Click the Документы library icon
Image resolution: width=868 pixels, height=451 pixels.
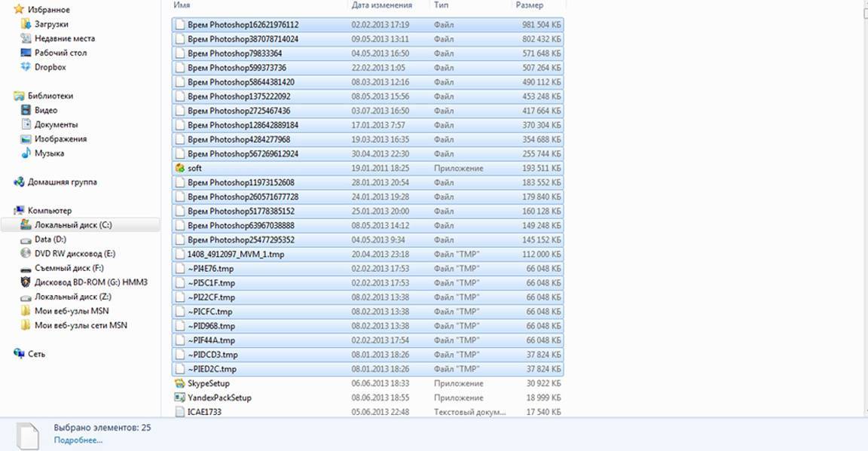tap(26, 124)
